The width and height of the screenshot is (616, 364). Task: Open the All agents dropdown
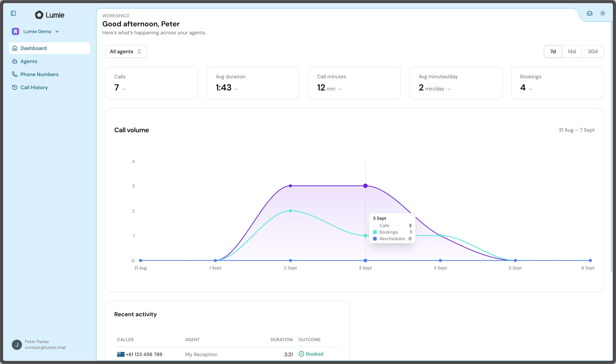point(126,52)
